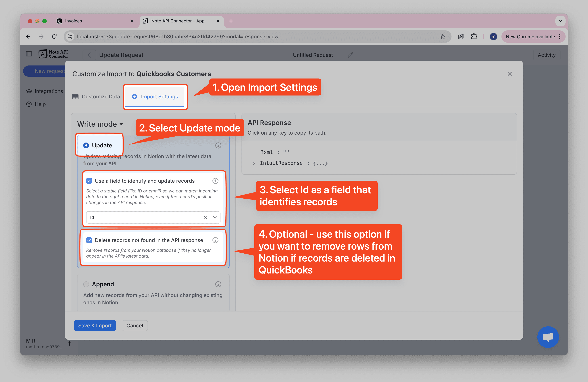This screenshot has height=382, width=588.
Task: Click the browser address bar URL
Action: coord(177,37)
